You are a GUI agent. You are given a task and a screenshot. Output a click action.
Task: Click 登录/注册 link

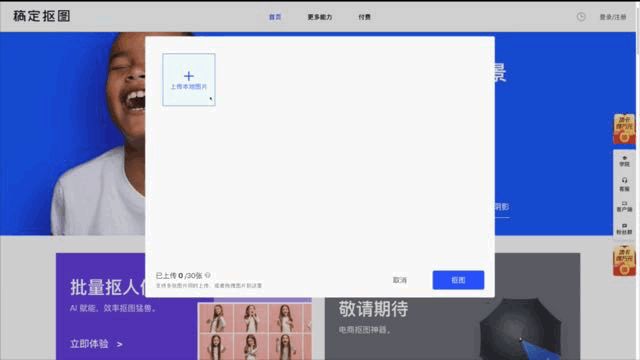point(613,17)
